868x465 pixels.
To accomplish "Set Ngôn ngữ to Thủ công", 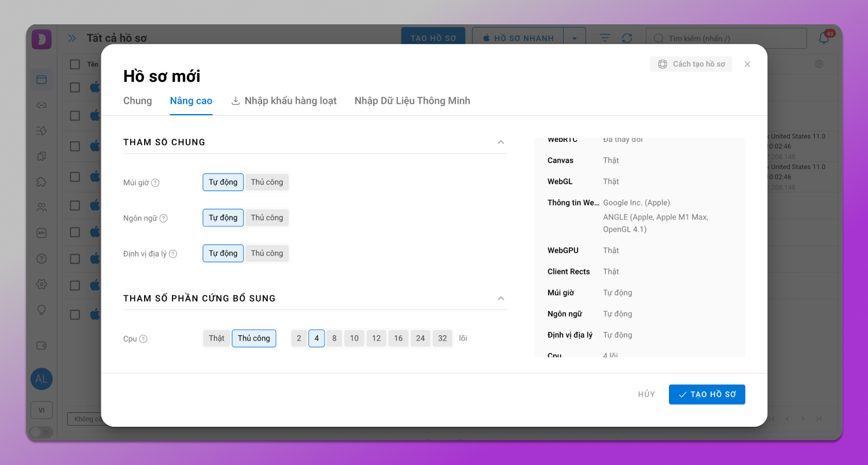I will point(267,218).
